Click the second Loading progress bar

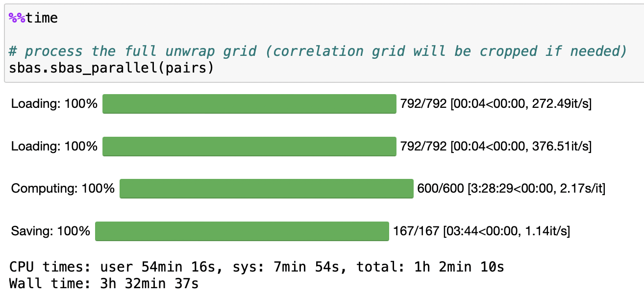(x=249, y=146)
